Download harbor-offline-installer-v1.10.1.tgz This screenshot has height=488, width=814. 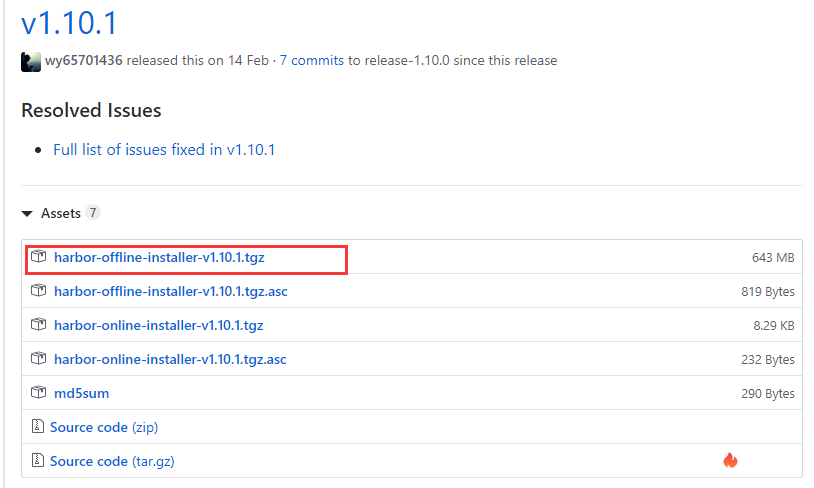159,257
